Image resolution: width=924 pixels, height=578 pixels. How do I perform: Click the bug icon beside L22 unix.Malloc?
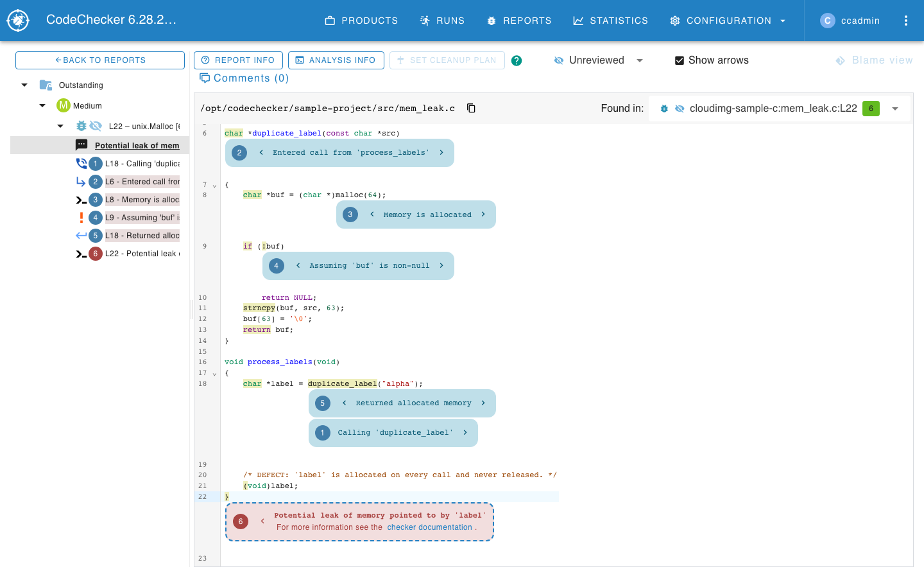pyautogui.click(x=81, y=126)
